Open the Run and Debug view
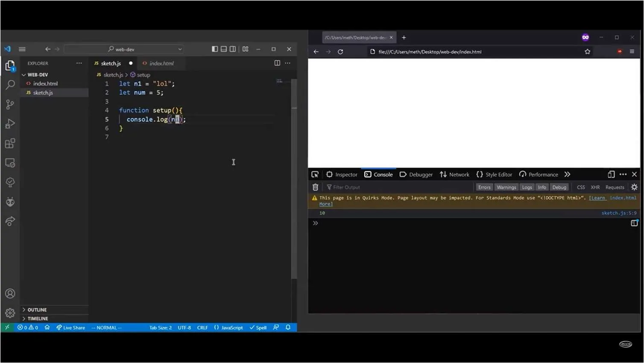The image size is (644, 363). (x=10, y=124)
